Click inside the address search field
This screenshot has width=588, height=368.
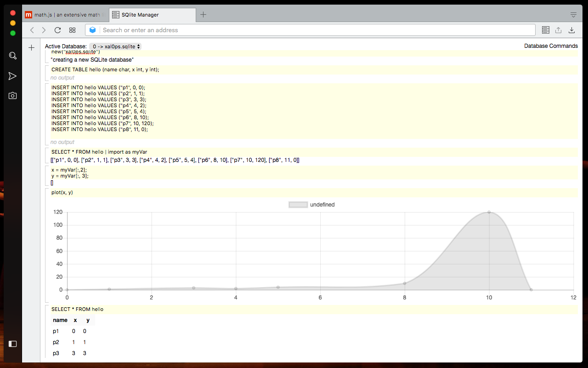click(276, 29)
